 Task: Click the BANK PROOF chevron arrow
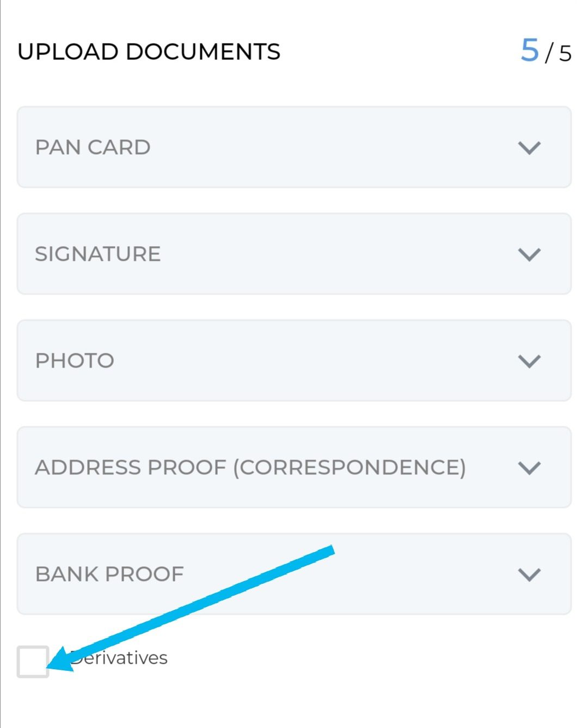529,574
